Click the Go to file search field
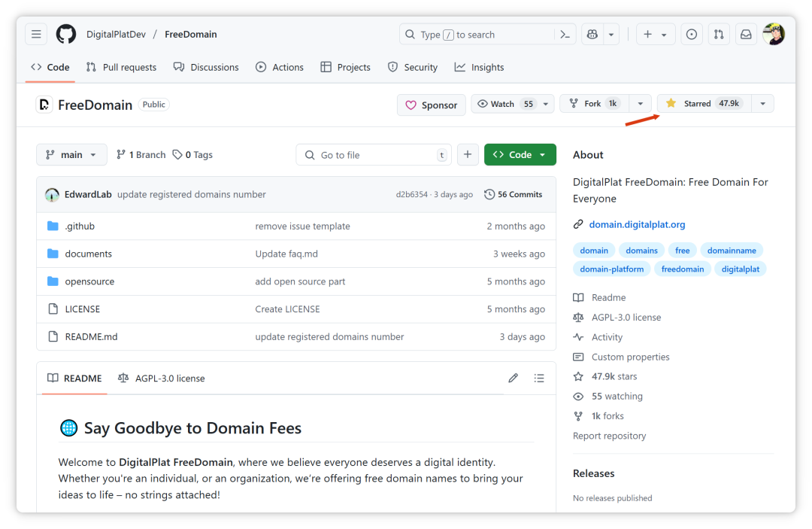Image resolution: width=812 pixels, height=529 pixels. 374,155
